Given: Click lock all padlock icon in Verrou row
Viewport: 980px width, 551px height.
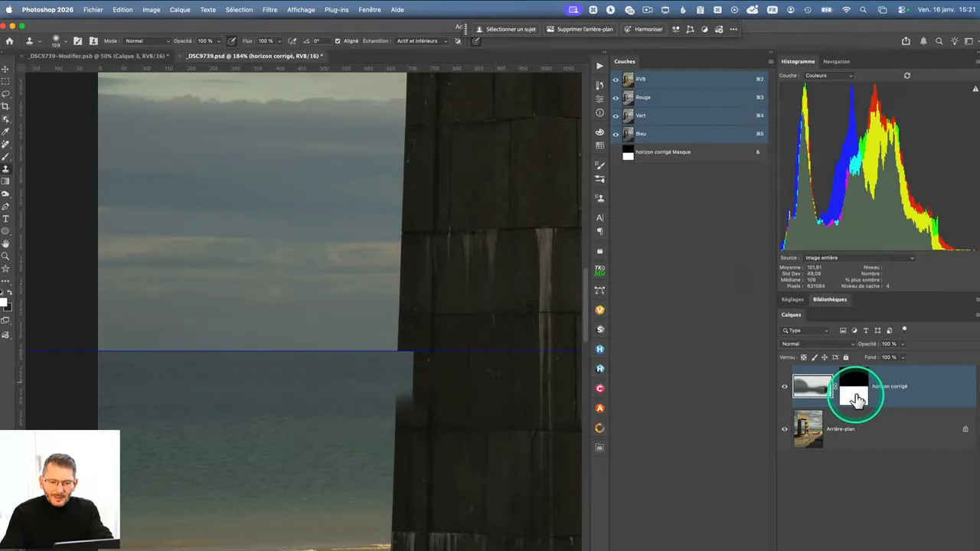Looking at the screenshot, I should (846, 357).
